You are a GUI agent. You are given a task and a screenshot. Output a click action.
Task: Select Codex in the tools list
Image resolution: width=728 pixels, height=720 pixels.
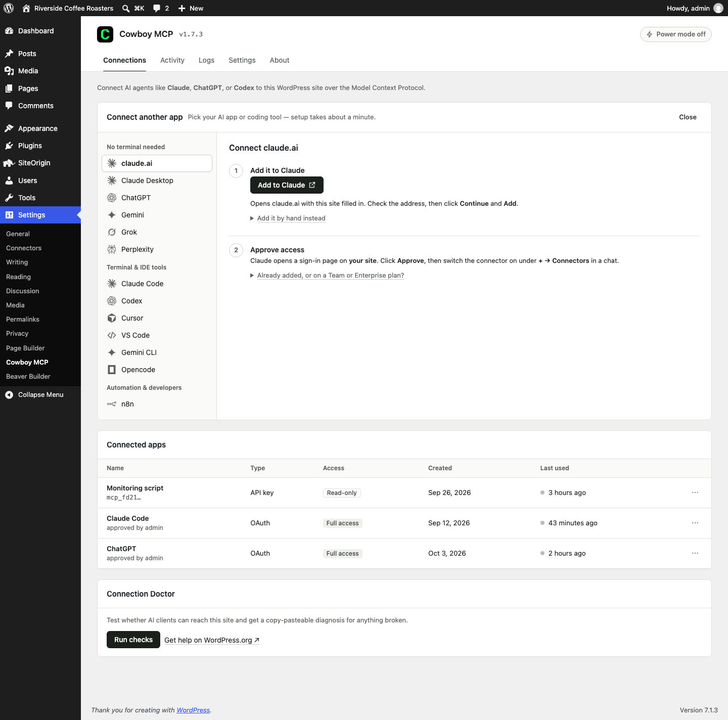tap(157, 301)
